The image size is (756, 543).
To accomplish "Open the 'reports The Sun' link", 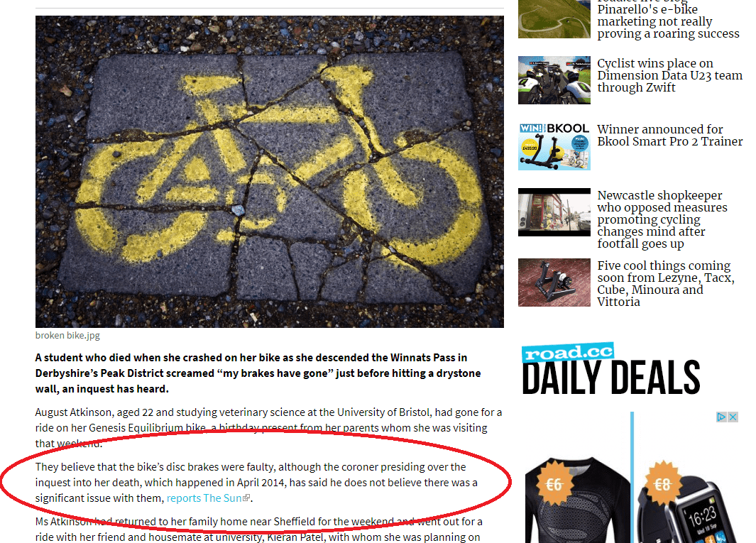I will [204, 498].
